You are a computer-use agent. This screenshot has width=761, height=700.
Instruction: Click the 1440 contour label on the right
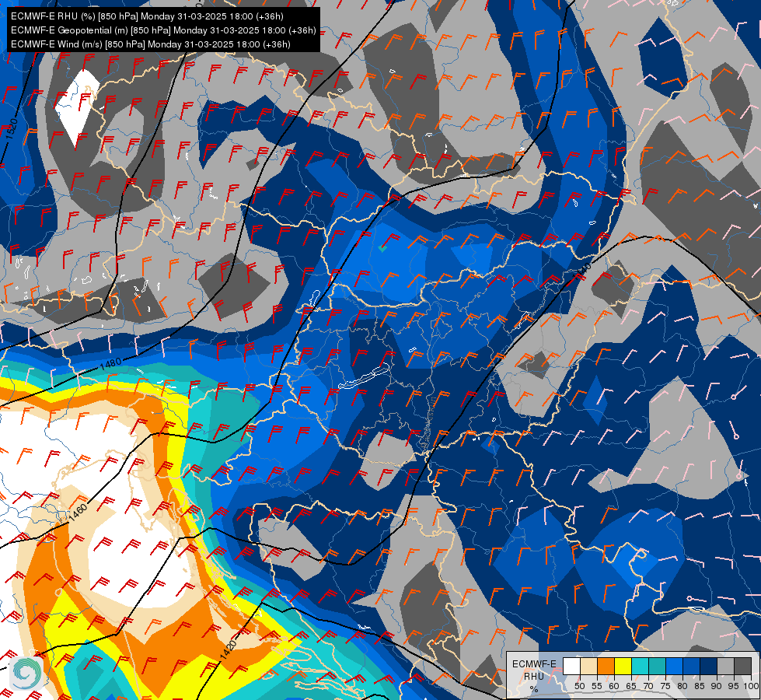pyautogui.click(x=582, y=271)
